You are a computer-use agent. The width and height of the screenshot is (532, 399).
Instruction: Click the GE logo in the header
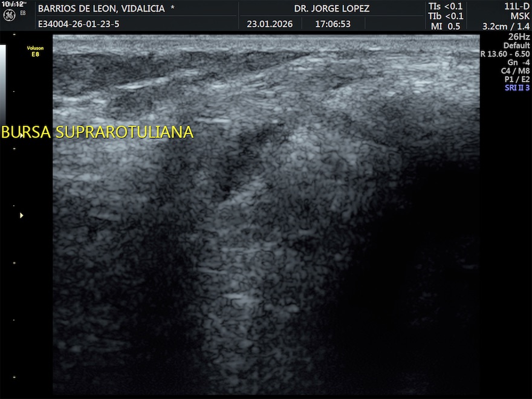[x=9, y=14]
